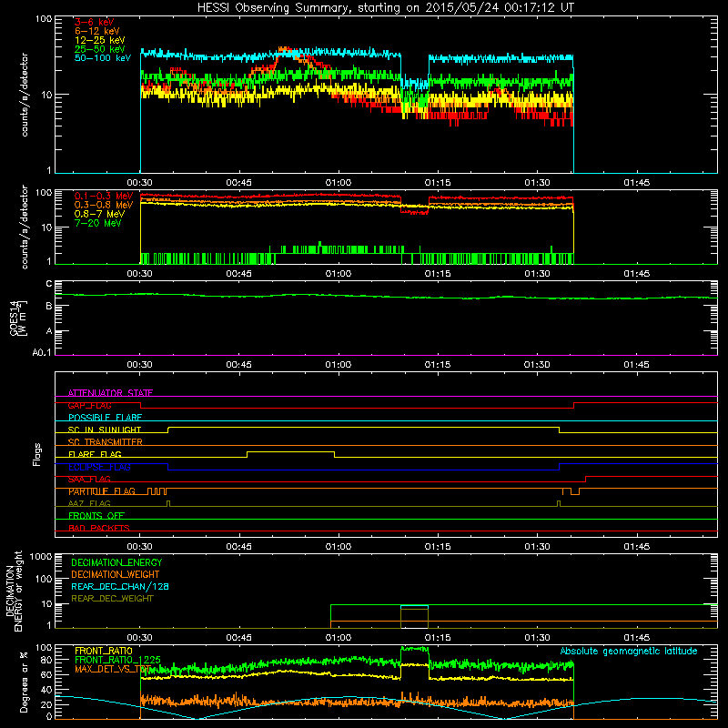This screenshot has height=728, width=728.
Task: Click the 7-20 MeV legend label
Action: tap(97, 223)
